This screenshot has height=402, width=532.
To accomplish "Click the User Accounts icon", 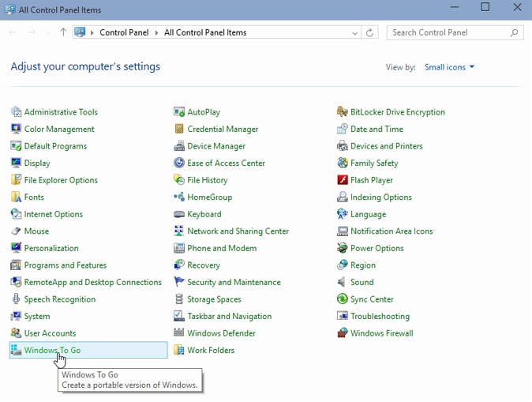I will point(16,332).
